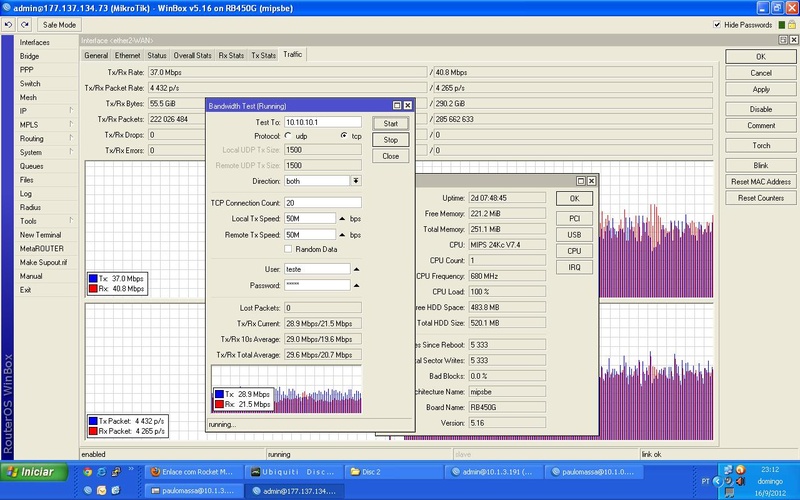This screenshot has width=800, height=500.
Task: Collapse the Password field arrow
Action: 358,285
